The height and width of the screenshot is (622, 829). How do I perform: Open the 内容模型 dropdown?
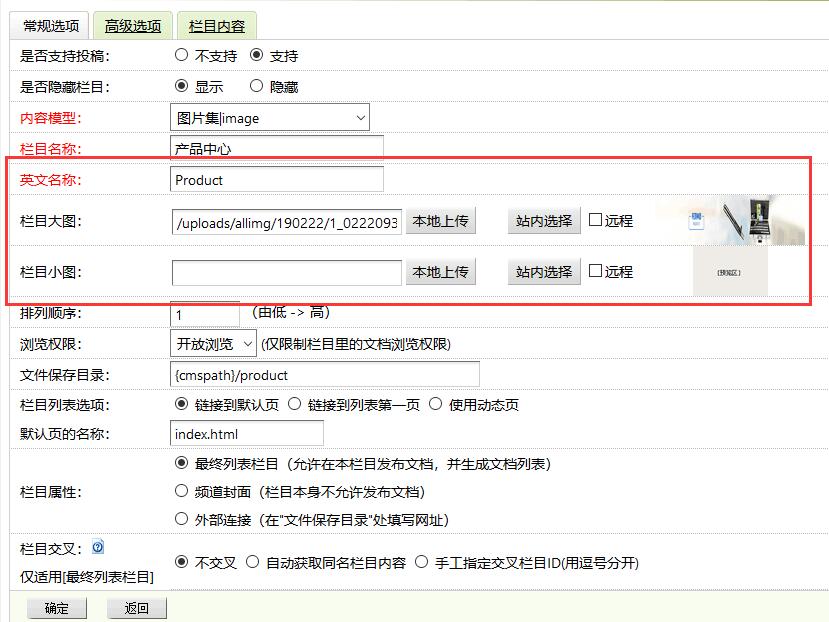coord(268,117)
